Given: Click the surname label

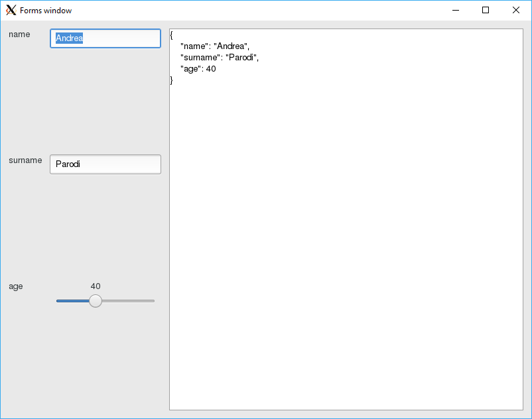Looking at the screenshot, I should (x=25, y=160).
